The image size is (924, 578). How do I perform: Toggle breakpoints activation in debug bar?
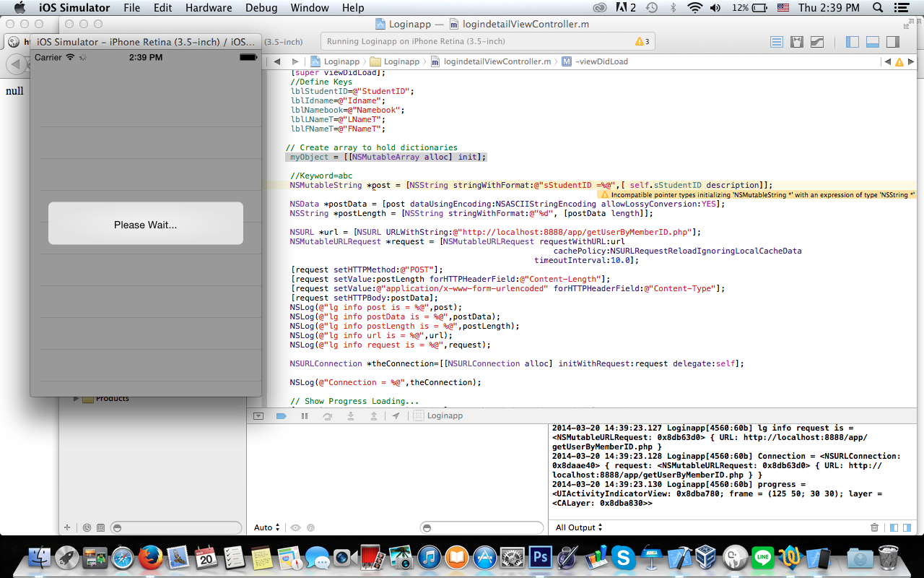click(282, 416)
